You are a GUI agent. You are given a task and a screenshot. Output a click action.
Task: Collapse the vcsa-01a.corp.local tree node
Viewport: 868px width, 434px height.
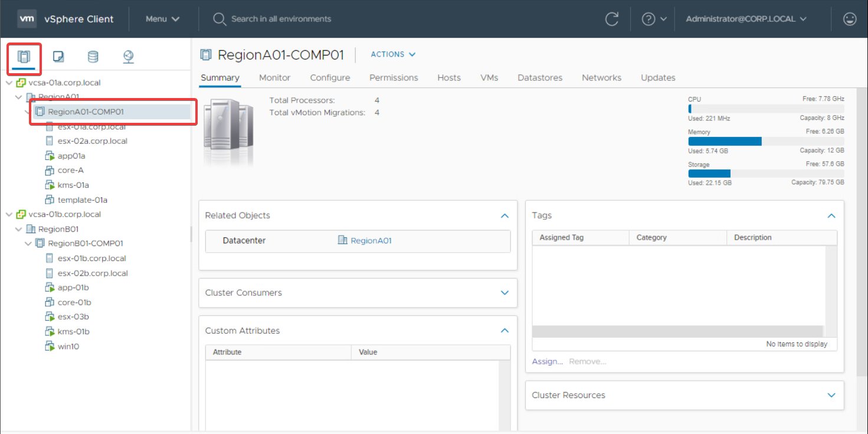(x=8, y=83)
